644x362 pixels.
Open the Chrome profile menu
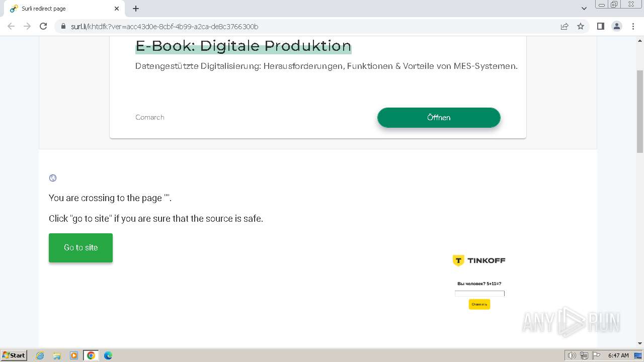pyautogui.click(x=617, y=26)
